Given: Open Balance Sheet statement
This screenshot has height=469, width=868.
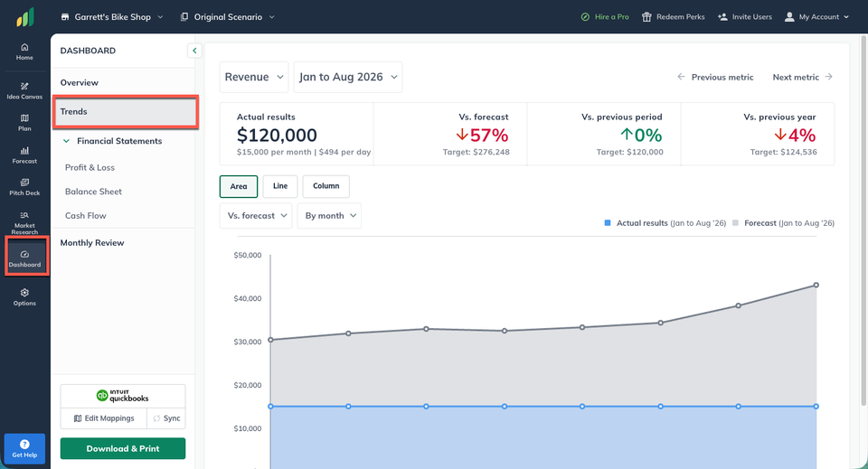Looking at the screenshot, I should click(93, 192).
